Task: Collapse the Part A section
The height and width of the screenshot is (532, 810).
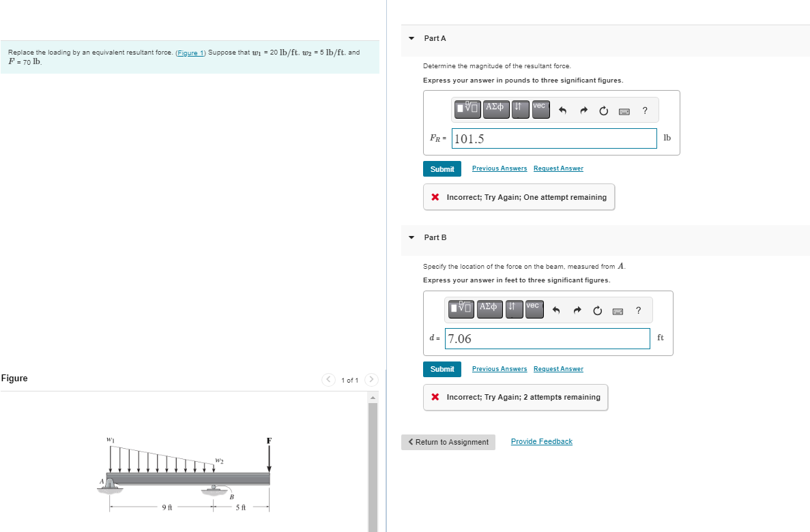Action: pyautogui.click(x=411, y=38)
